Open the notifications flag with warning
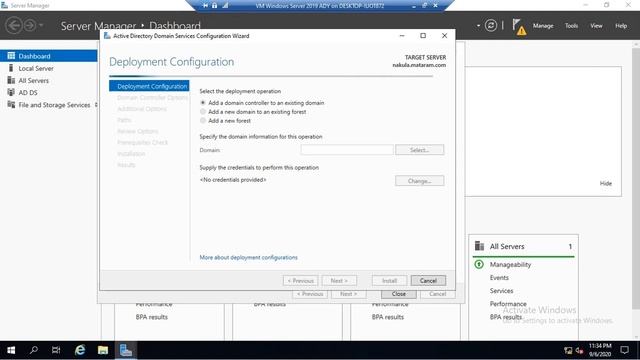Image resolution: width=640 pixels, height=360 pixels. coord(519,27)
